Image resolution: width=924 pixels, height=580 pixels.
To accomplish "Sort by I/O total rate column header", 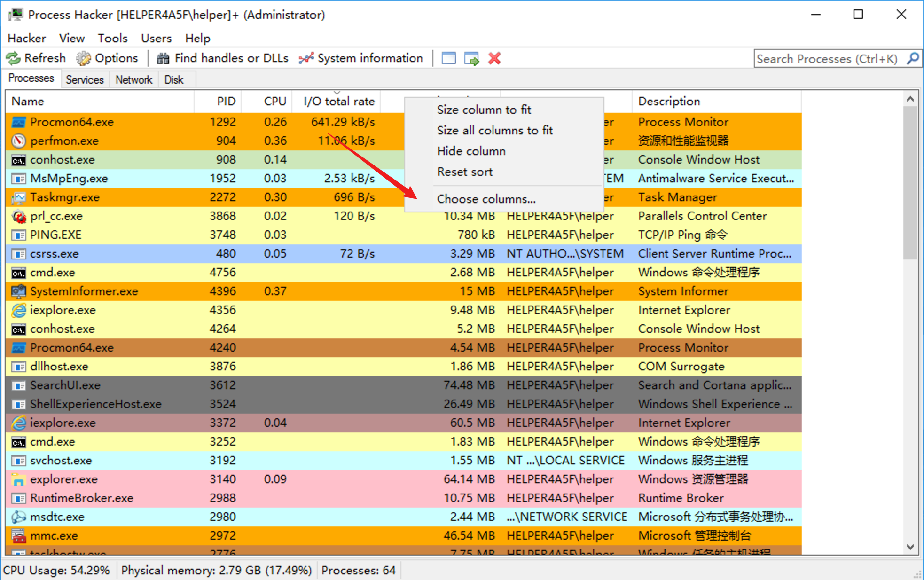I will (x=338, y=101).
